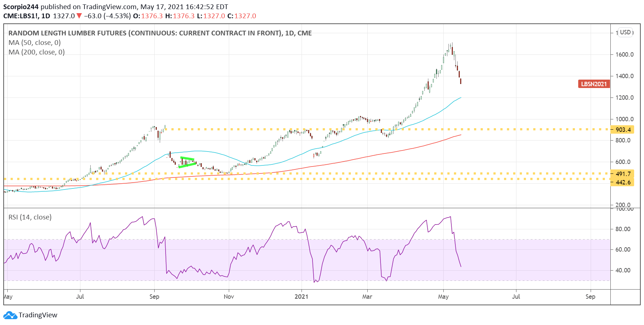This screenshot has width=644, height=325.
Task: Click the Mar label on time axis
Action: [367, 297]
